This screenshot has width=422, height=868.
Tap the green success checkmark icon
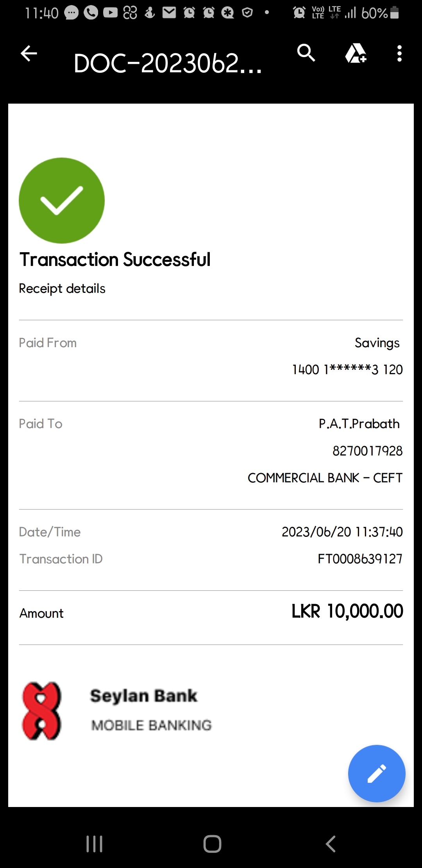(62, 201)
